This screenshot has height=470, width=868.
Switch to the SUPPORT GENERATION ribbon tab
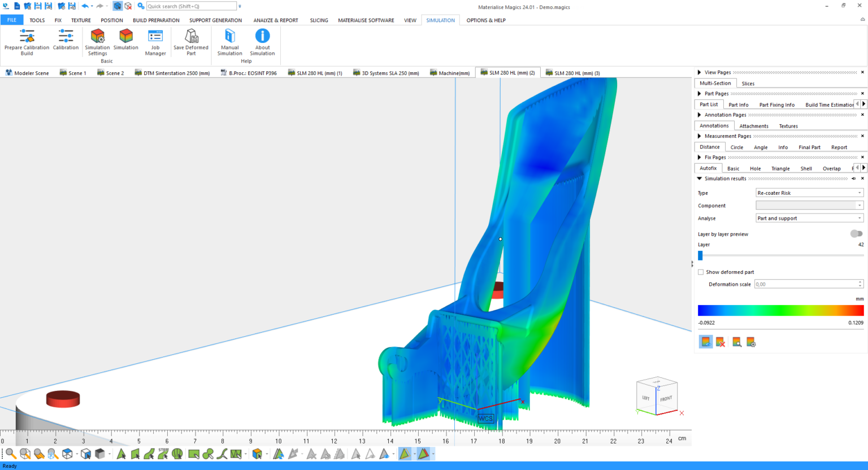[215, 20]
